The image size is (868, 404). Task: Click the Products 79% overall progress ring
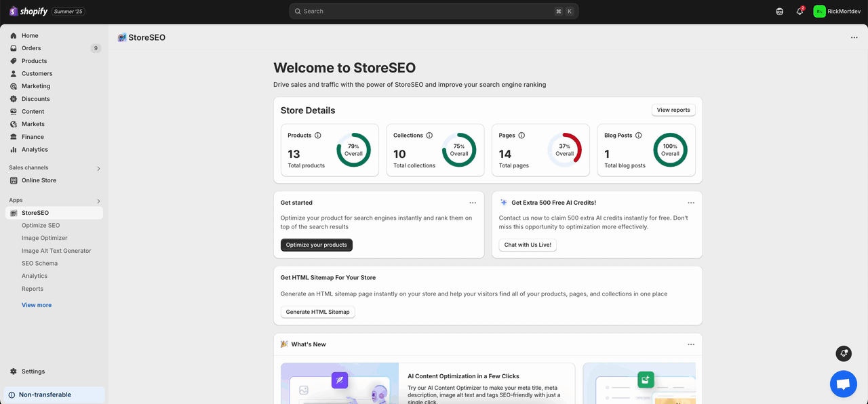(353, 150)
